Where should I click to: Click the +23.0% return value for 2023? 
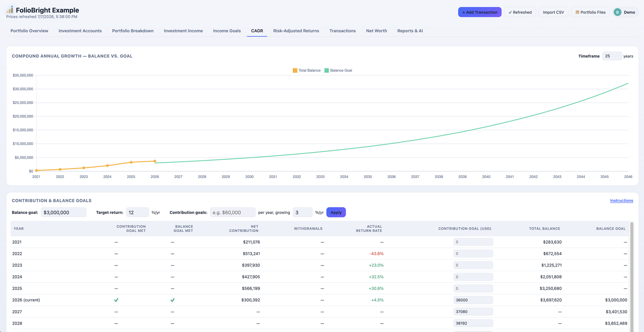point(376,265)
